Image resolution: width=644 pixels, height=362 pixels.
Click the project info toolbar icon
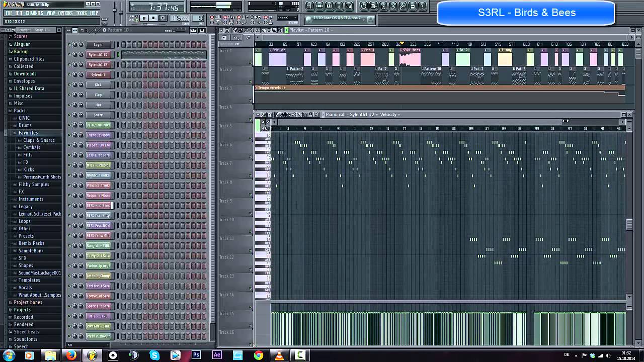[x=413, y=6]
